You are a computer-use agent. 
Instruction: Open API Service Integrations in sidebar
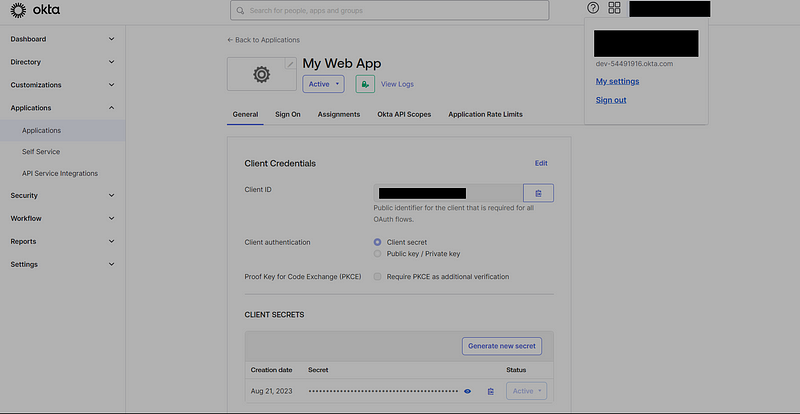[x=62, y=174]
